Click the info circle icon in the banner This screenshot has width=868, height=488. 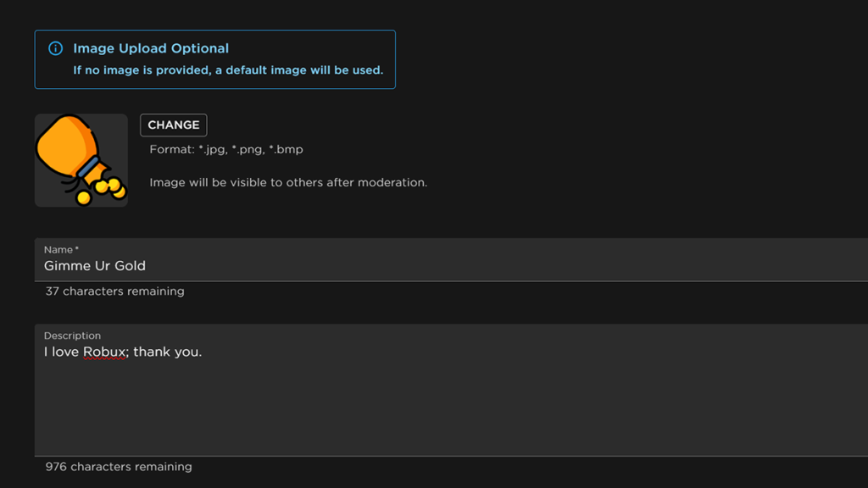[56, 48]
